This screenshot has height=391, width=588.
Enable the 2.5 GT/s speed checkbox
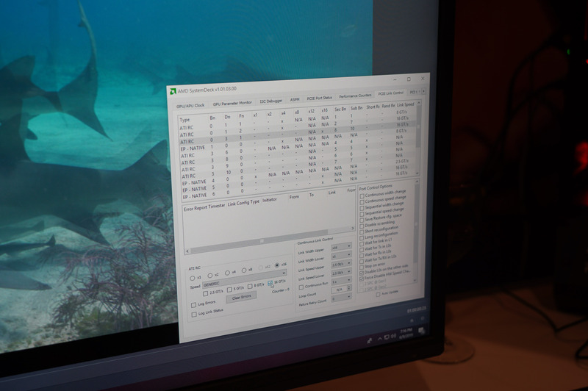205,293
